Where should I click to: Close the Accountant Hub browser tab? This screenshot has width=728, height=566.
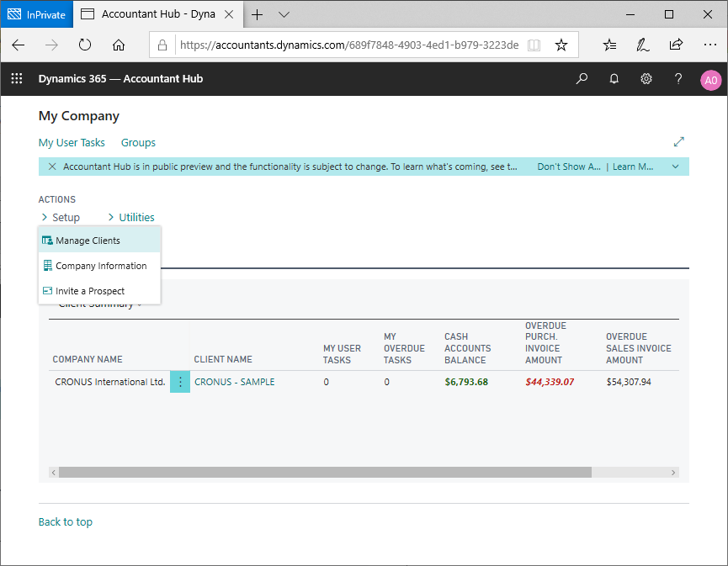229,14
